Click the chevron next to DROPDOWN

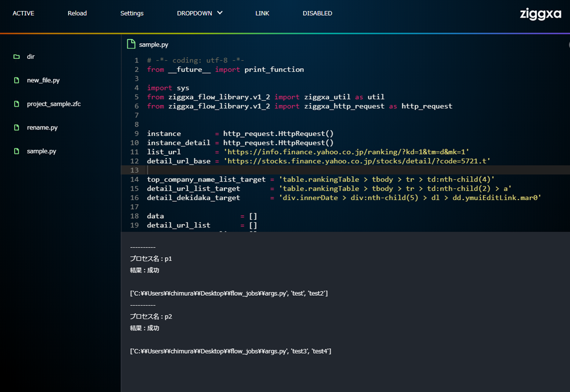click(219, 13)
